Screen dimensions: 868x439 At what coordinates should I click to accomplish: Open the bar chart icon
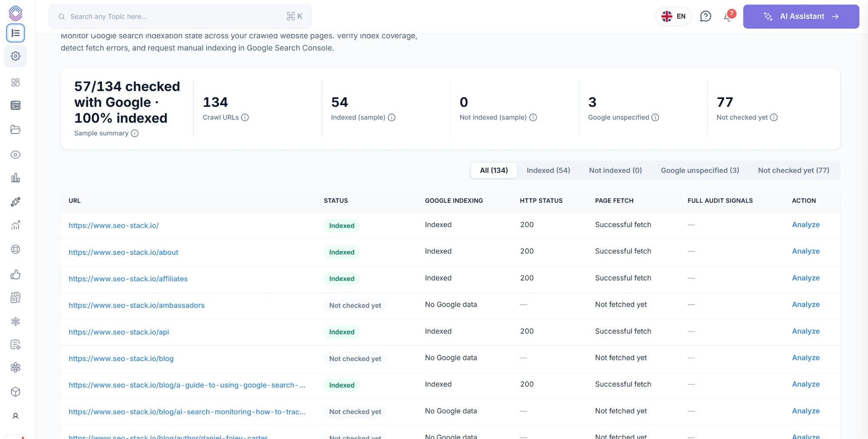(x=16, y=178)
